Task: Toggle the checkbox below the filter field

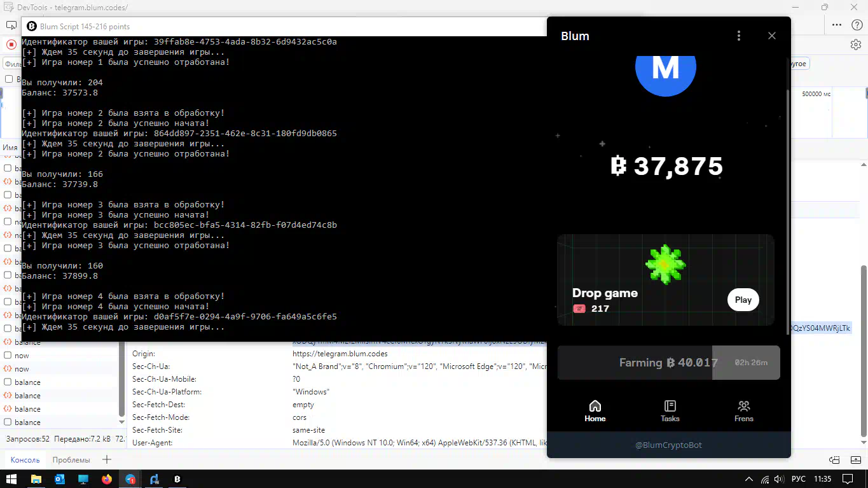Action: (9, 79)
